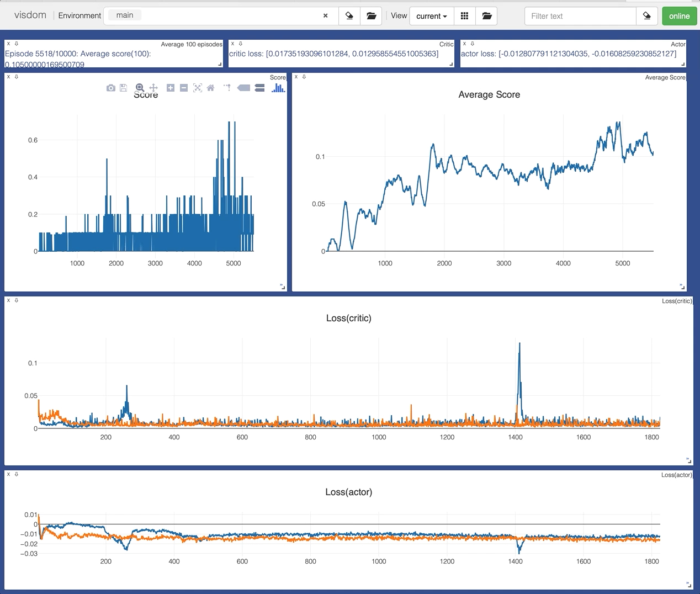Select the main environment tag
The height and width of the screenshot is (594, 700).
coord(125,15)
